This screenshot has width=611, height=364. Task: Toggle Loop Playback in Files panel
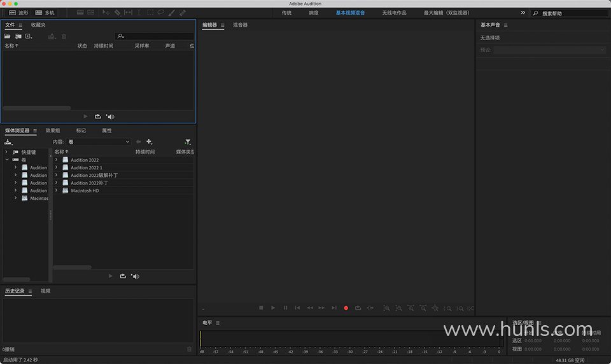pos(98,116)
